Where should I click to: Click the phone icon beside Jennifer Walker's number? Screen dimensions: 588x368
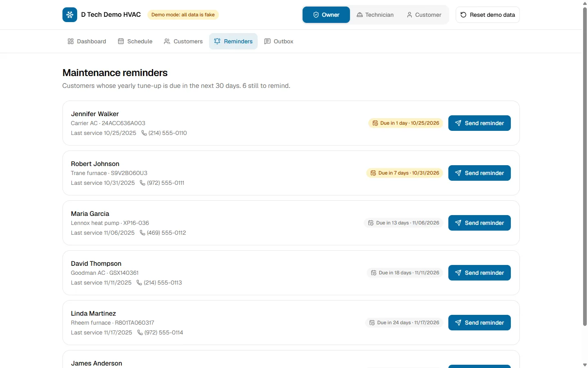(x=144, y=133)
